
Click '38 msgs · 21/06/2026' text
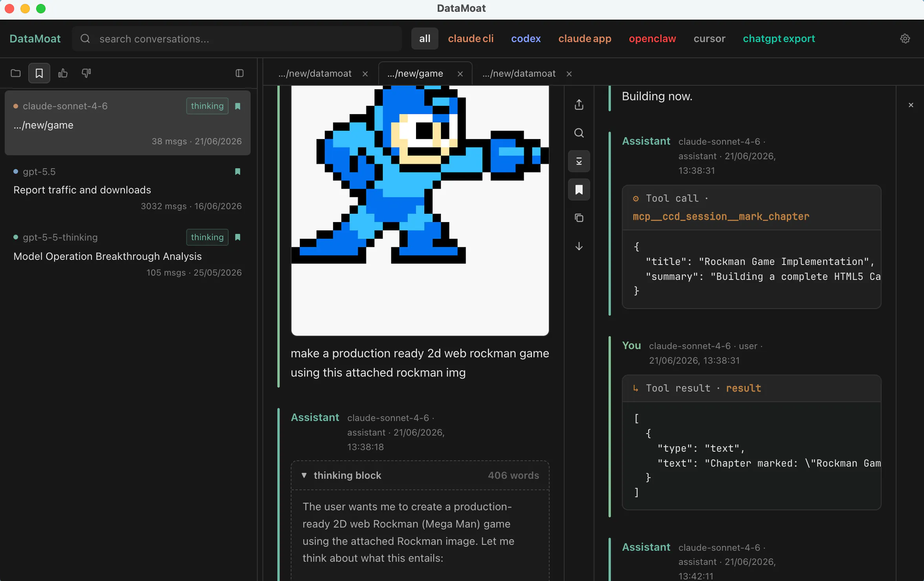click(196, 141)
